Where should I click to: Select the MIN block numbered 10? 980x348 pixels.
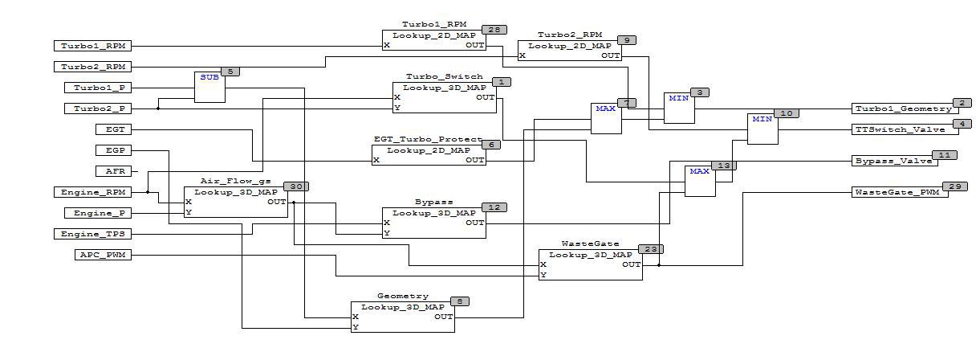tap(762, 129)
